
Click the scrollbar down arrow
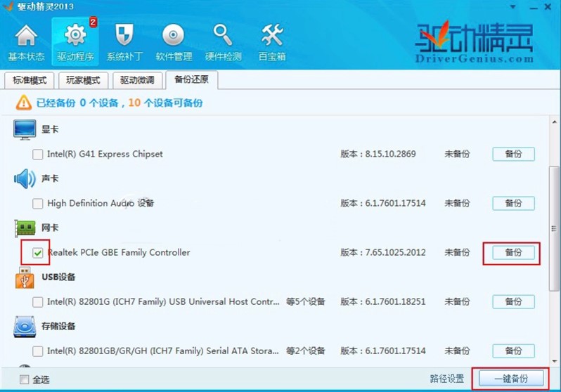554,361
